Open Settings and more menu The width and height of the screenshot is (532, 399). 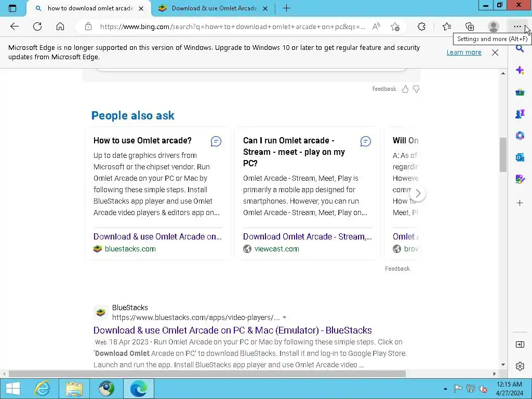(x=517, y=26)
